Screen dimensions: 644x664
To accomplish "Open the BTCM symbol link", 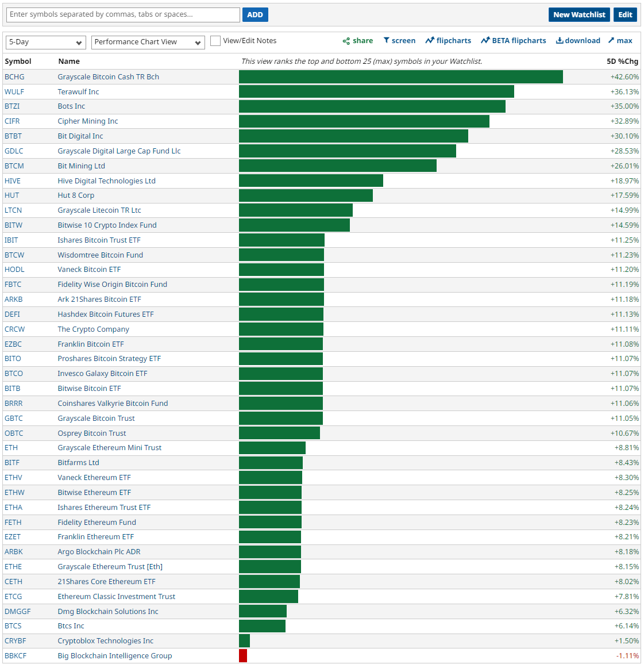I will click(x=14, y=166).
